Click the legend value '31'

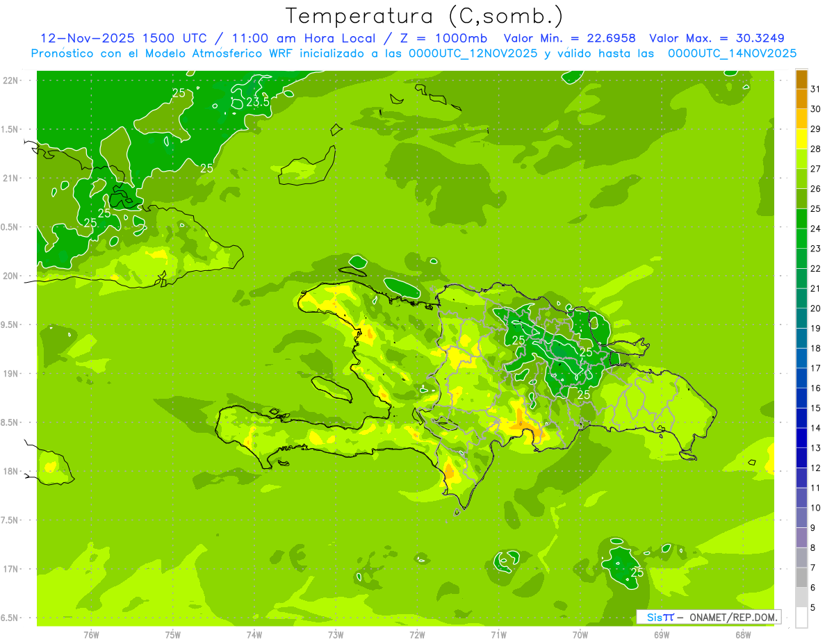coord(816,89)
